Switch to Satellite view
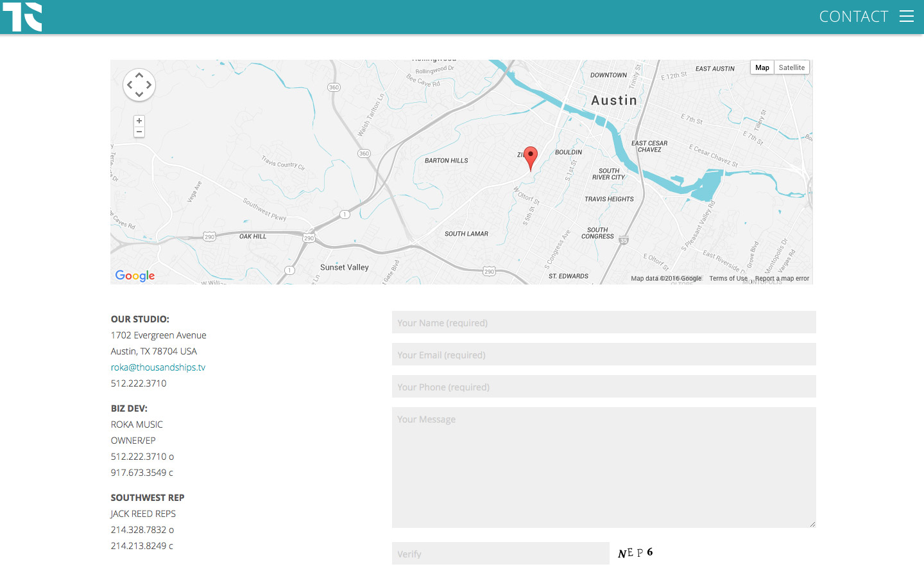This screenshot has width=924, height=578. pos(792,67)
